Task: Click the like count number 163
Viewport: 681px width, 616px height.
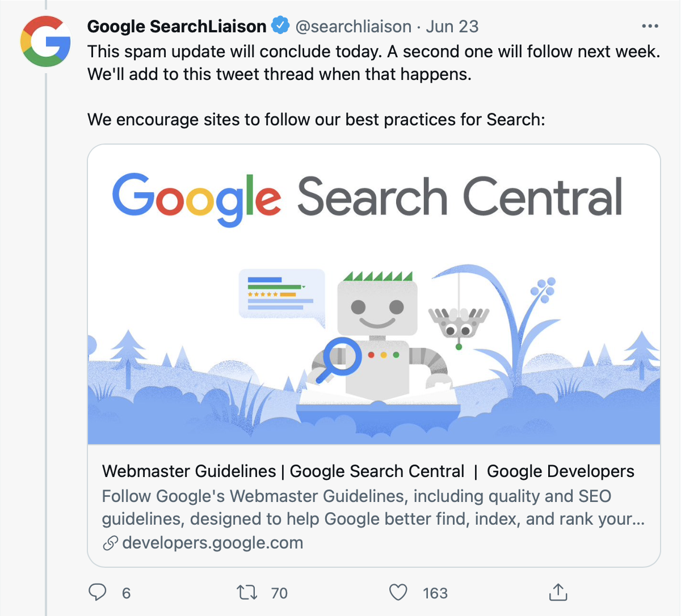Action: [x=435, y=593]
